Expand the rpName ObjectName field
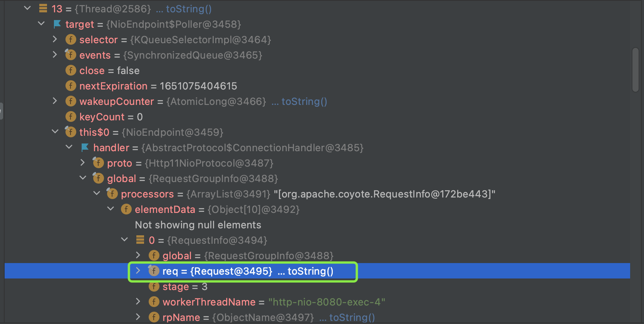The height and width of the screenshot is (324, 644). pos(138,317)
